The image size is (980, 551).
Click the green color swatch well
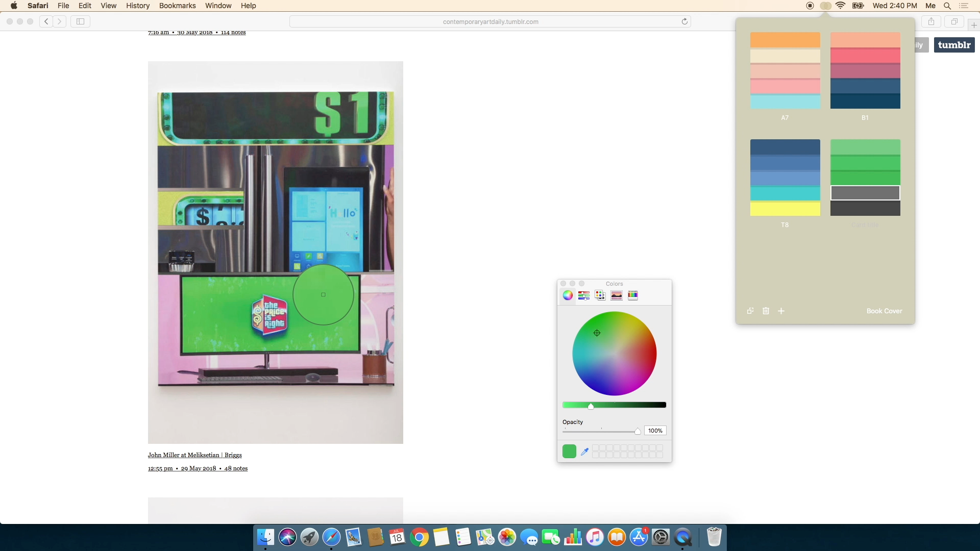[569, 451]
